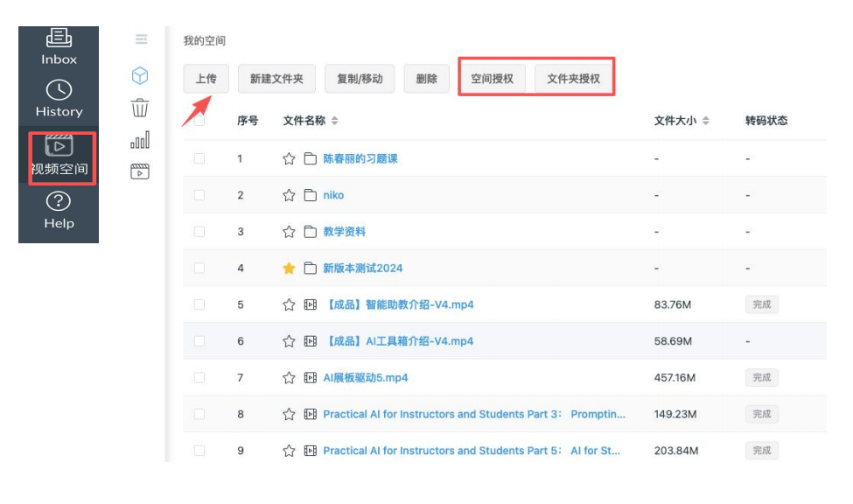The image size is (853, 504).
Task: Check the box for row 2 niko
Action: click(199, 195)
